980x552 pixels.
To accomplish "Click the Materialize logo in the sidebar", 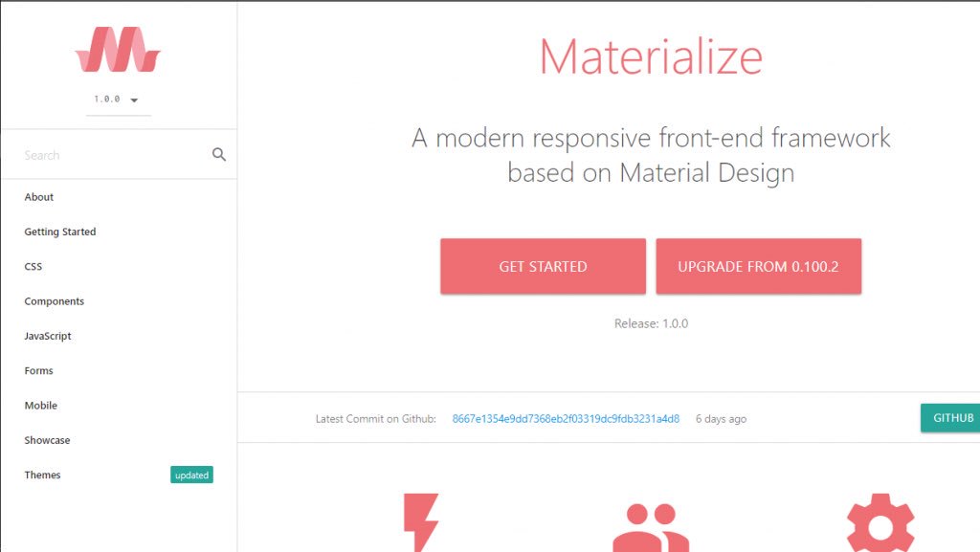I will 118,50.
